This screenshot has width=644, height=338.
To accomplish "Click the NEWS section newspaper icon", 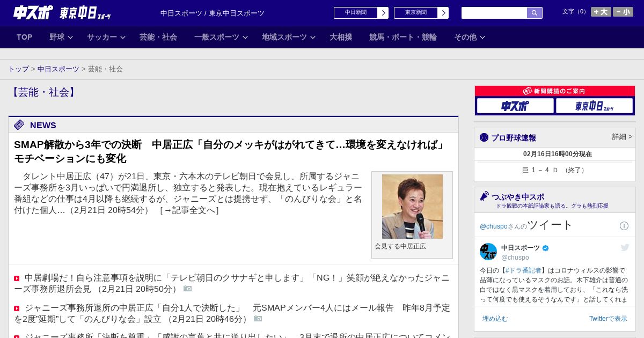I will tap(19, 125).
